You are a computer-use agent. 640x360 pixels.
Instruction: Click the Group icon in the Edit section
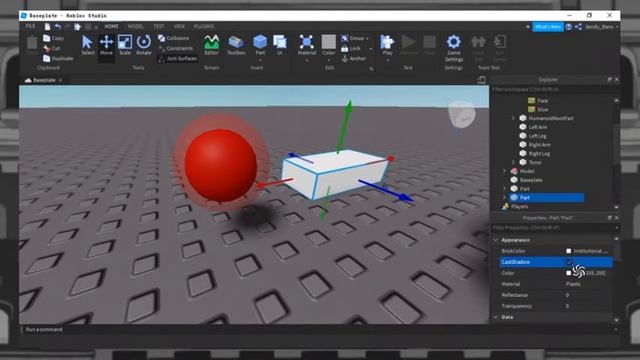[344, 38]
